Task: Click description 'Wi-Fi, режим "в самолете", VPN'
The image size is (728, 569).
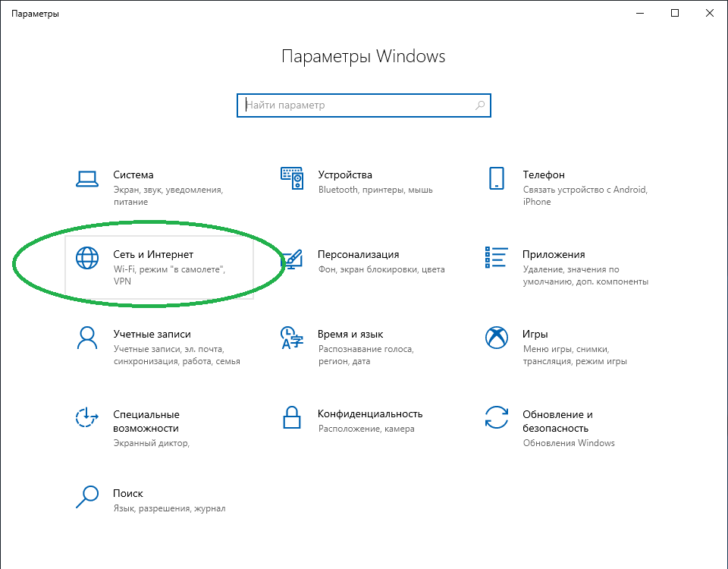Action: 169,275
